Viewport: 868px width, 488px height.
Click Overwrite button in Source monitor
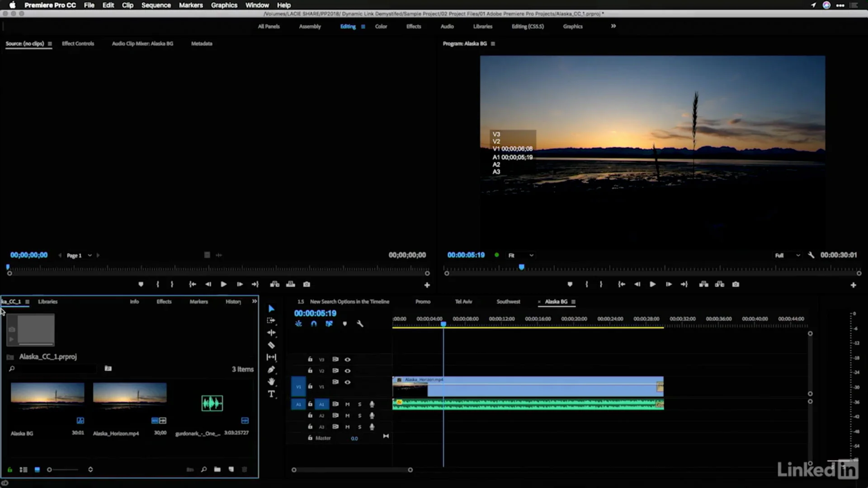(x=291, y=284)
